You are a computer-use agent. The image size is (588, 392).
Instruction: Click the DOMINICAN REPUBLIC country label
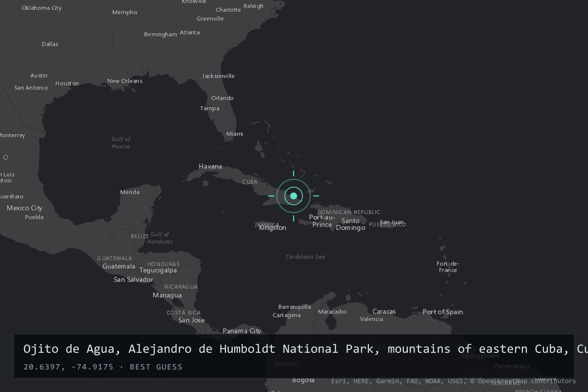(x=349, y=212)
